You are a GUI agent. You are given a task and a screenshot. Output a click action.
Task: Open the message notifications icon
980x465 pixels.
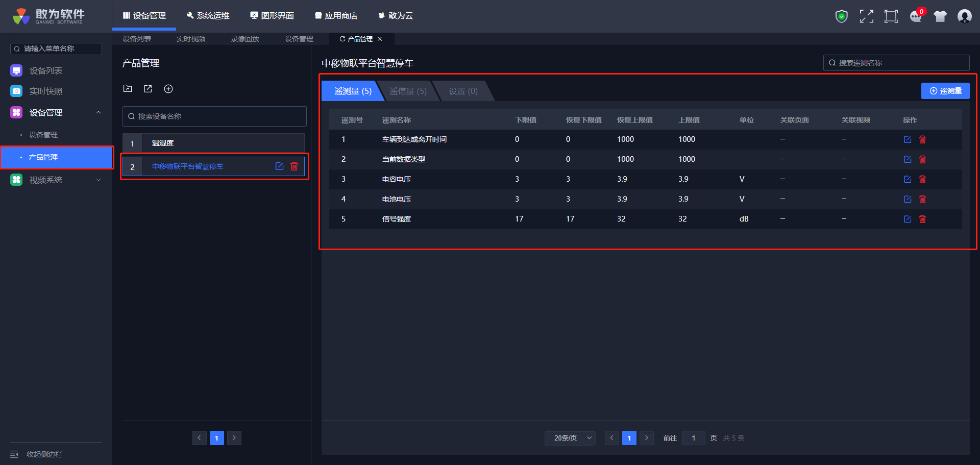click(x=916, y=16)
